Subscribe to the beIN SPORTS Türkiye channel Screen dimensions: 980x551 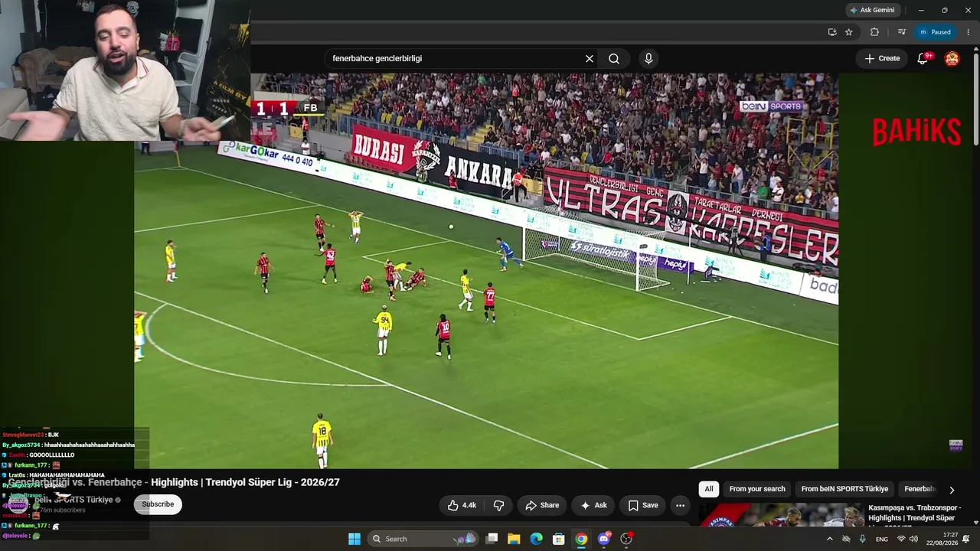pos(158,504)
